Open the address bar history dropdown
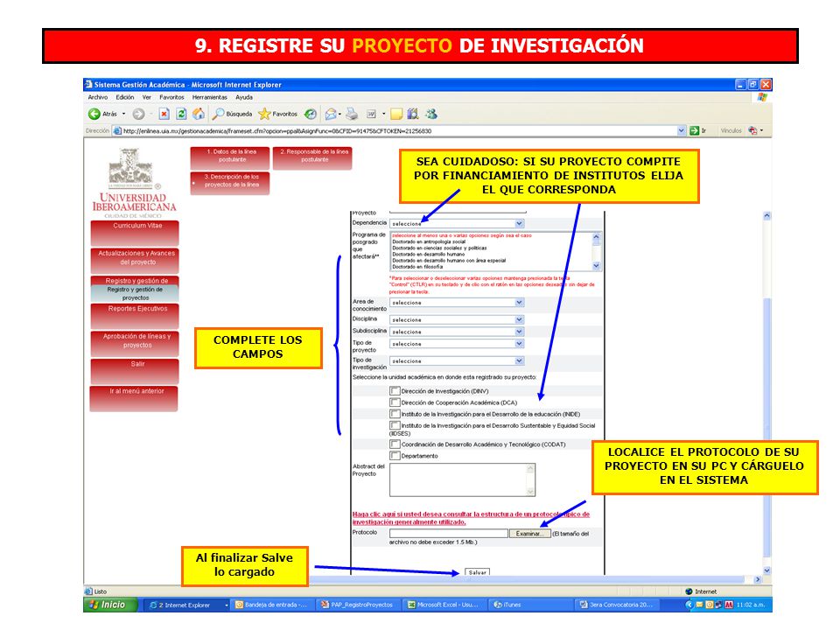This screenshot has height=630, width=840. click(x=682, y=130)
